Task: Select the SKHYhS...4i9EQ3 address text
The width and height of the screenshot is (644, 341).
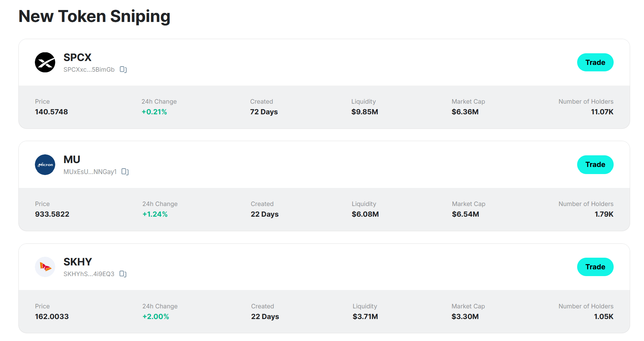Action: [89, 274]
